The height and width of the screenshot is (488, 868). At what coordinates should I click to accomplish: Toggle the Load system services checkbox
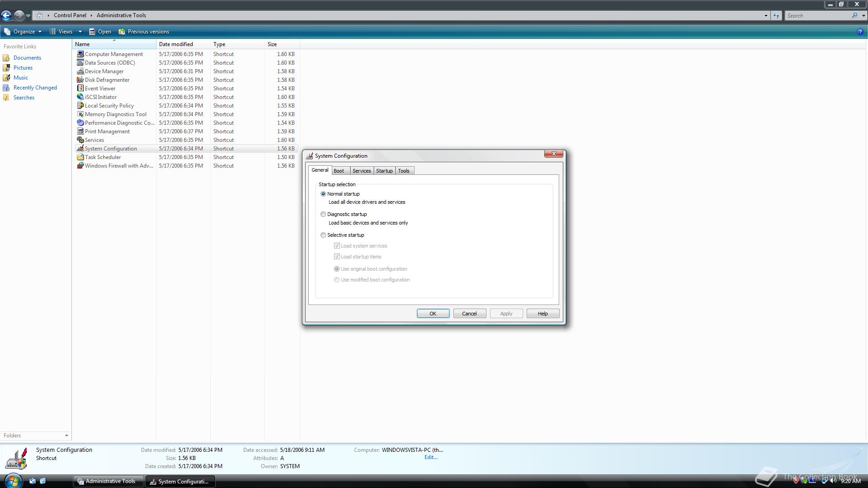click(x=337, y=246)
